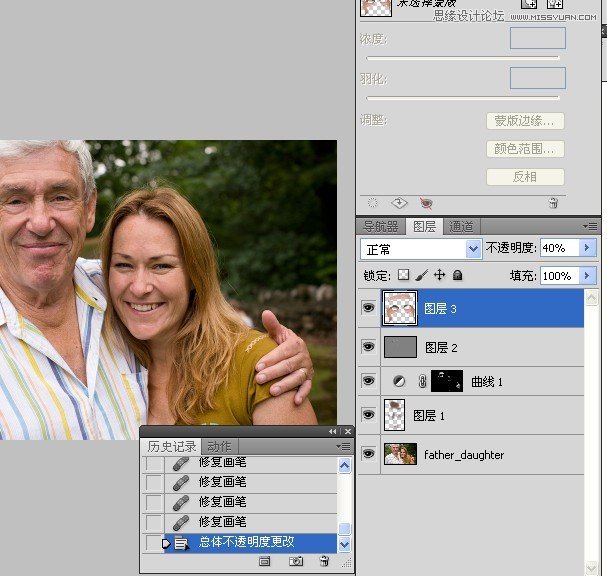Select the 图层 2 layer name
Viewport: 607px width, 576px height.
[x=441, y=348]
